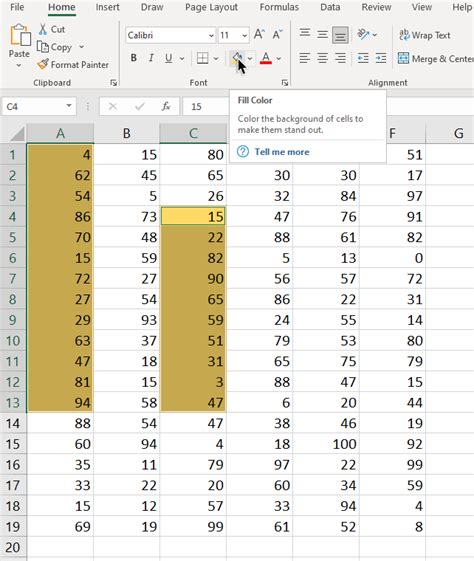Image resolution: width=474 pixels, height=561 pixels.
Task: Open the Calibri font name dropdown
Action: click(211, 35)
